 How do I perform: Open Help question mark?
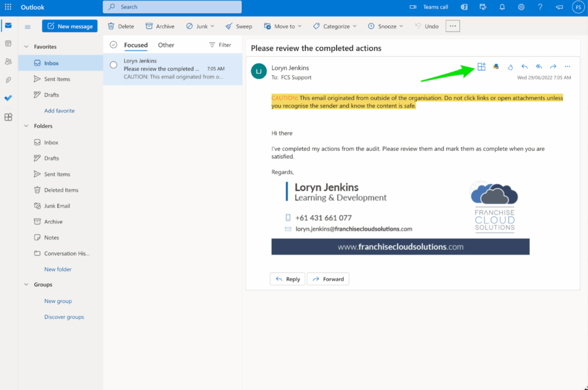point(540,7)
